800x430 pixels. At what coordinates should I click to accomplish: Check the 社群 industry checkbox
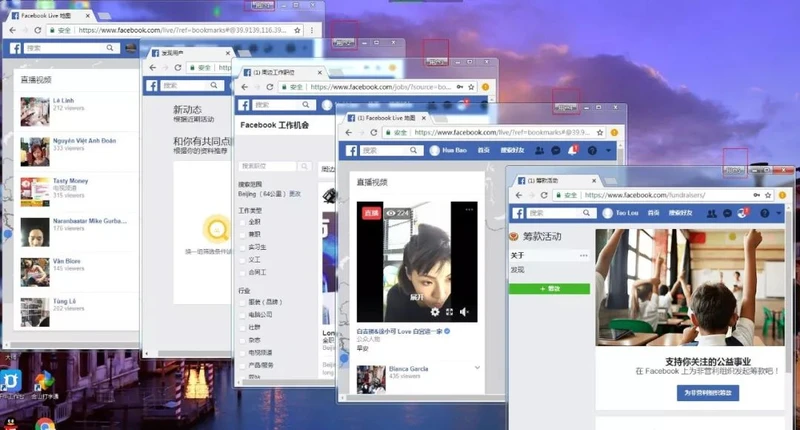243,327
